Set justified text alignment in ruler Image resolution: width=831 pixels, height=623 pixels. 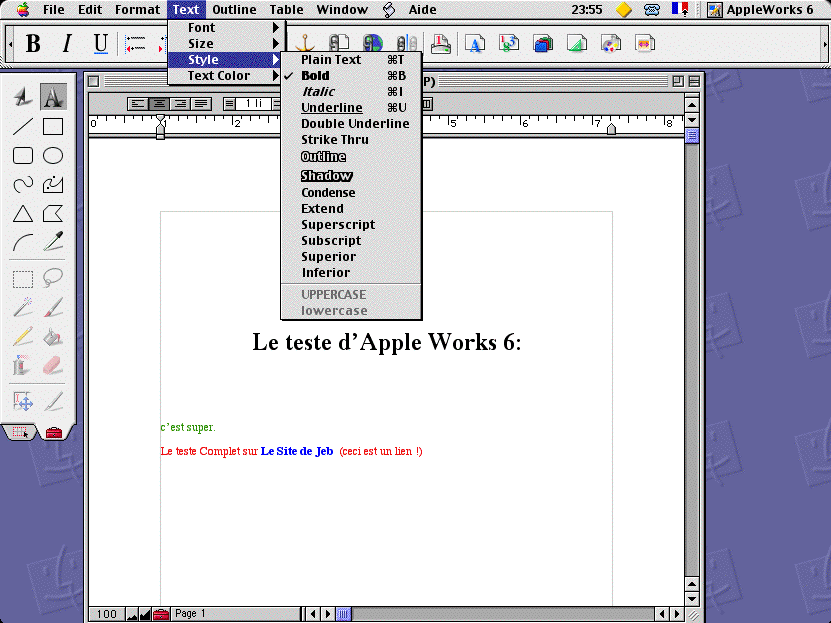tap(201, 104)
